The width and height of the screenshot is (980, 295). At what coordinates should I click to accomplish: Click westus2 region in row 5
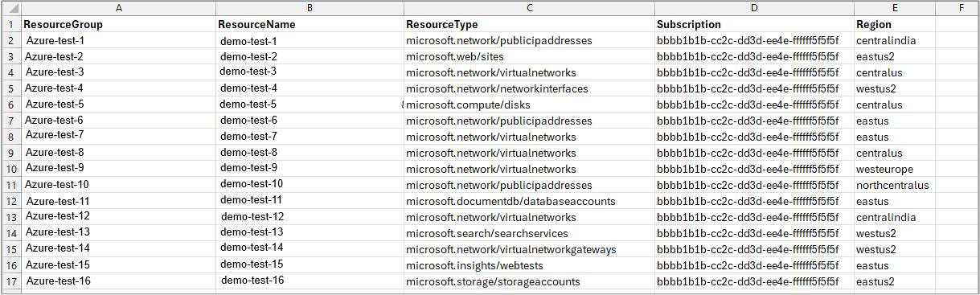pos(895,88)
